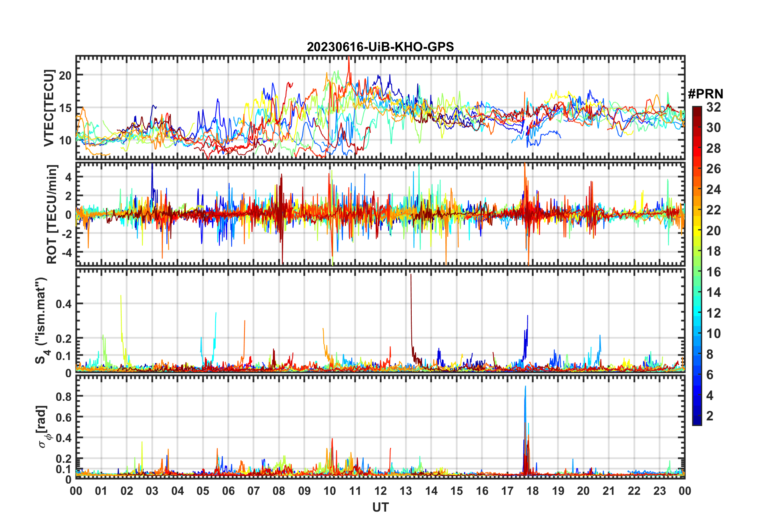
Task: Select the colorbar tick label "6"
Action: (710, 375)
